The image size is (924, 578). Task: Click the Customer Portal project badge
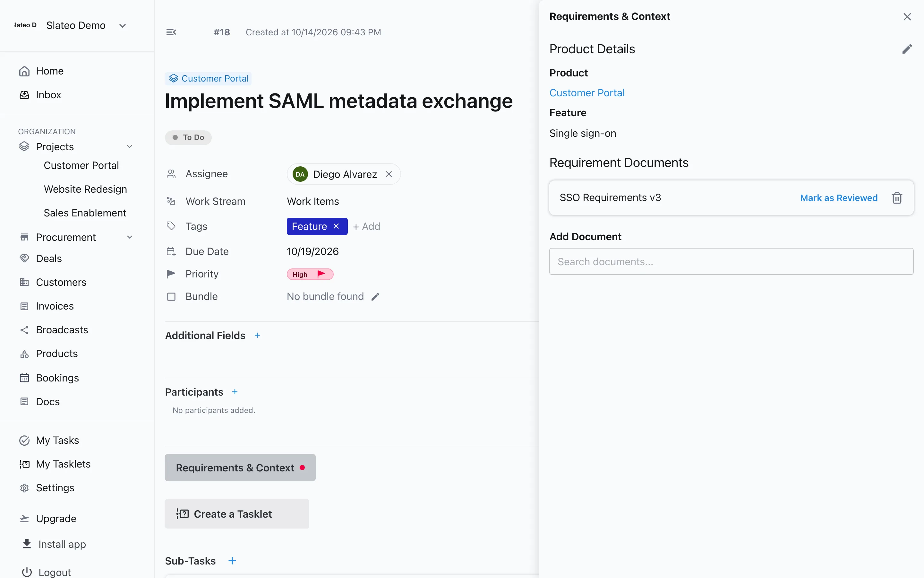coord(209,78)
